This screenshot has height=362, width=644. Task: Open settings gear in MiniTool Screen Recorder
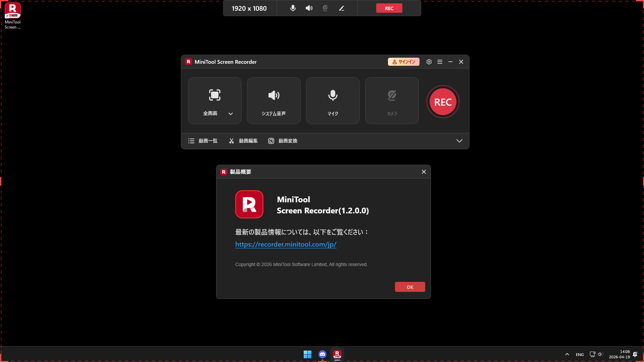point(429,62)
